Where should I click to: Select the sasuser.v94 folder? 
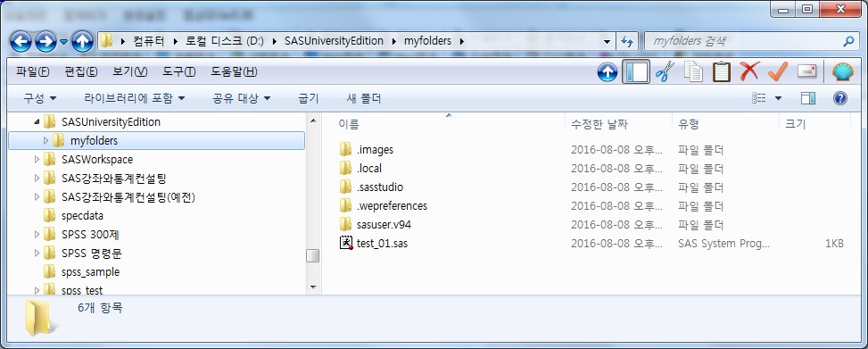[384, 225]
